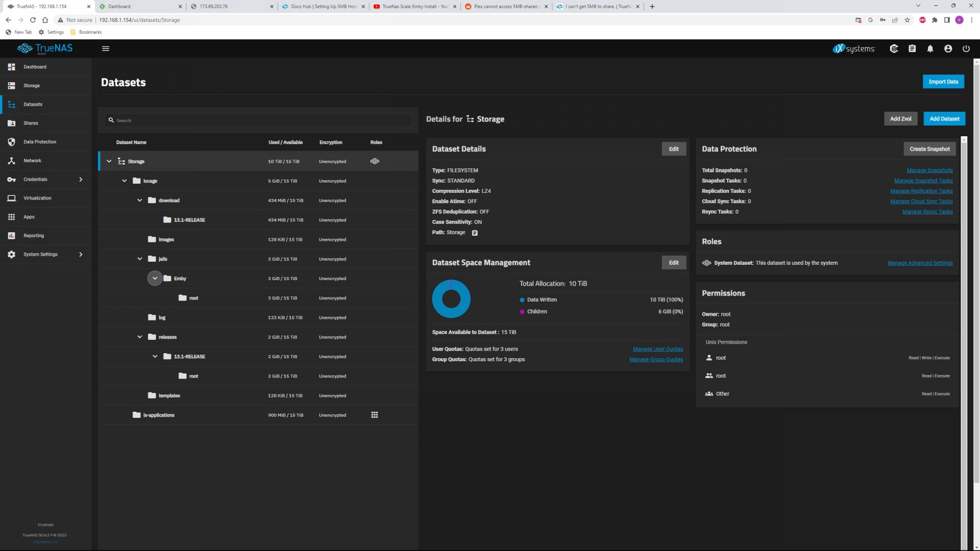Open Virtualization in sidebar
Viewport: 980px width, 551px height.
click(46, 198)
